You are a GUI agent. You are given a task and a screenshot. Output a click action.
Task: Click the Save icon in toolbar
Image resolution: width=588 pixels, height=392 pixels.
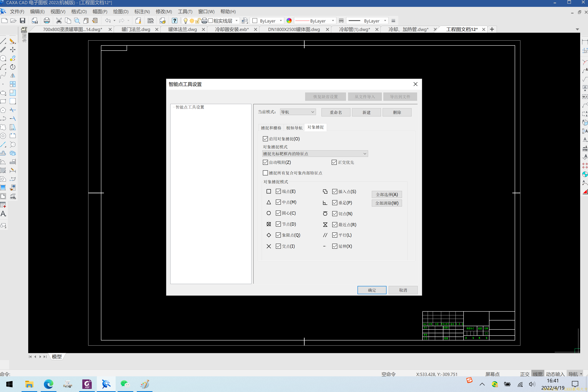tap(23, 21)
